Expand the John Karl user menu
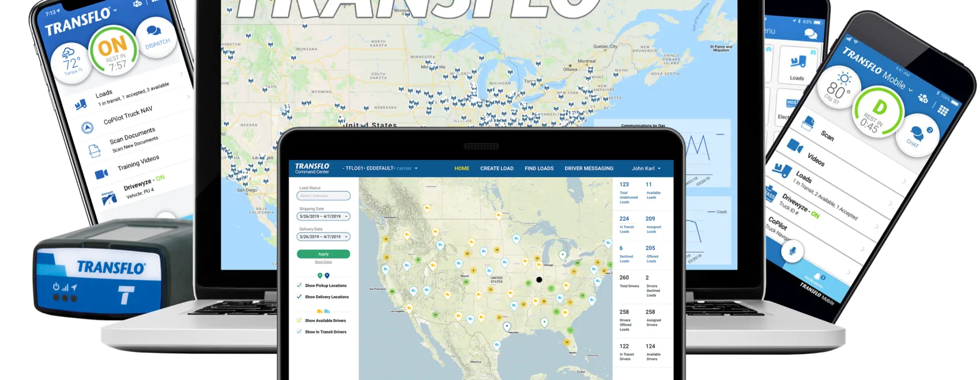 click(x=646, y=169)
